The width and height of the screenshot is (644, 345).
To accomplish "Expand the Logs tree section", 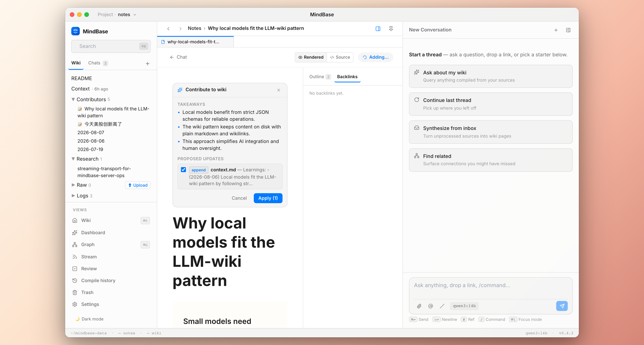I will (x=73, y=196).
